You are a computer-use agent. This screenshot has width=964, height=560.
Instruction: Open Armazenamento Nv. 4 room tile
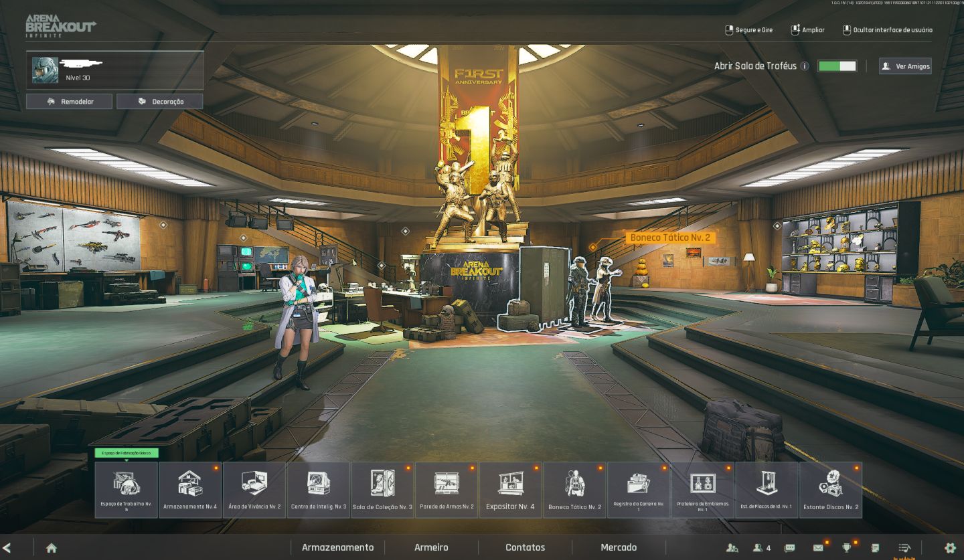click(190, 490)
